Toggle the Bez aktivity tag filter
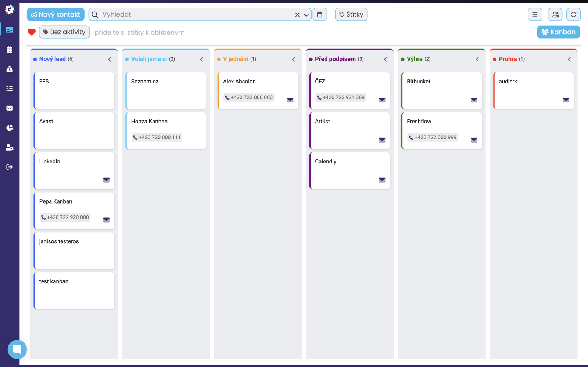Image resolution: width=588 pixels, height=367 pixels. tap(64, 32)
